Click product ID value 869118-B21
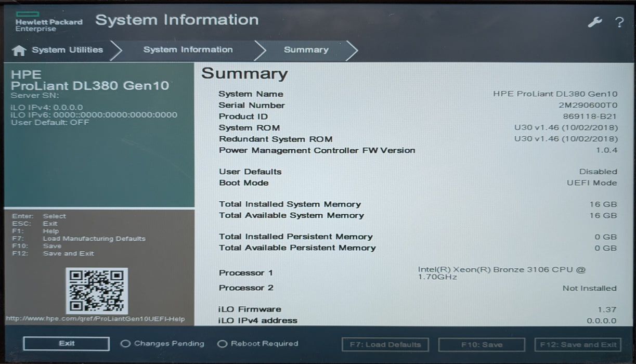This screenshot has width=636, height=364. [590, 116]
